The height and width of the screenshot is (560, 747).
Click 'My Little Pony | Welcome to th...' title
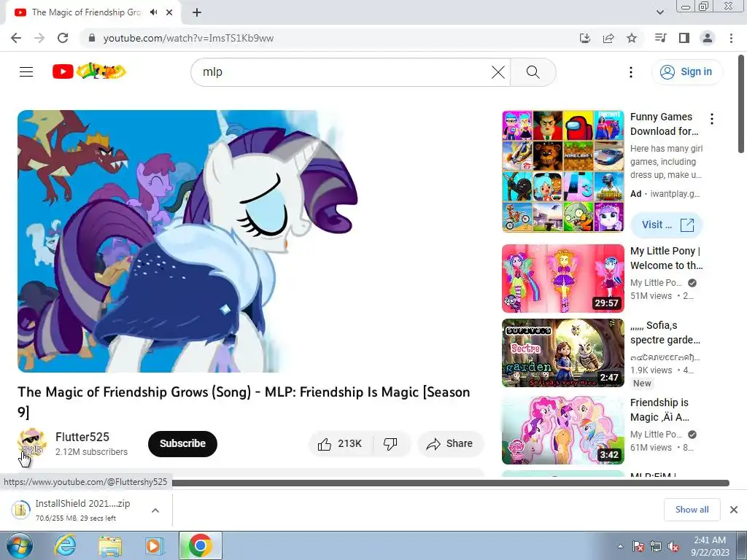[x=666, y=258]
